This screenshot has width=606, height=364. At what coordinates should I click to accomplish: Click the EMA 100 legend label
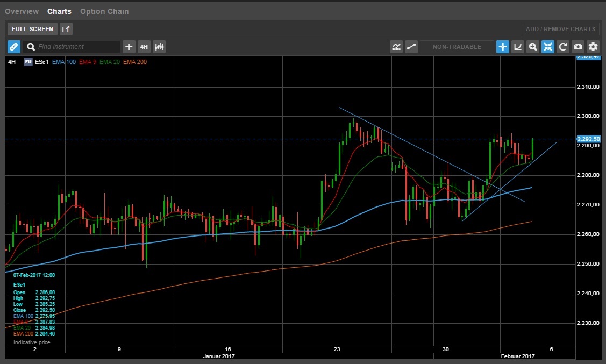[64, 62]
